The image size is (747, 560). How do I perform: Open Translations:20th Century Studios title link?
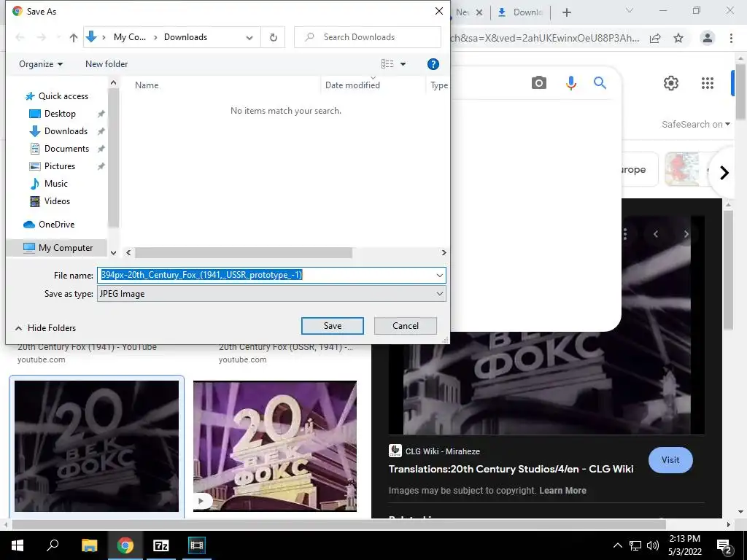point(511,469)
